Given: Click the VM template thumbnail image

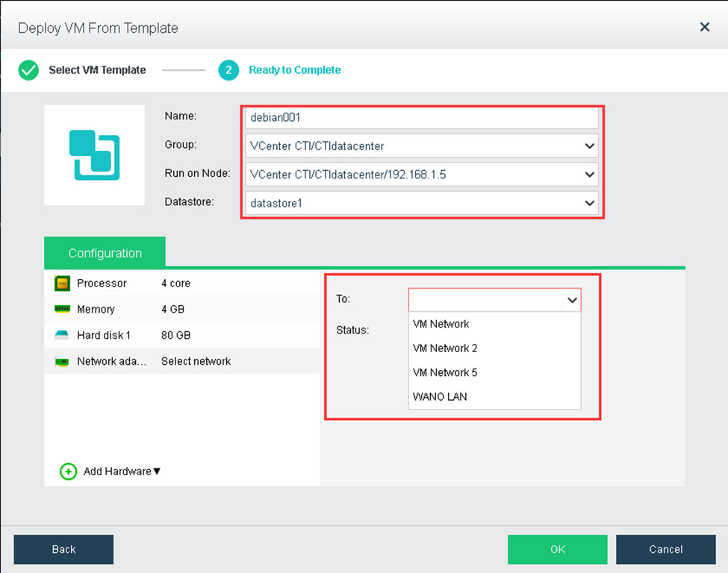Looking at the screenshot, I should [x=94, y=155].
